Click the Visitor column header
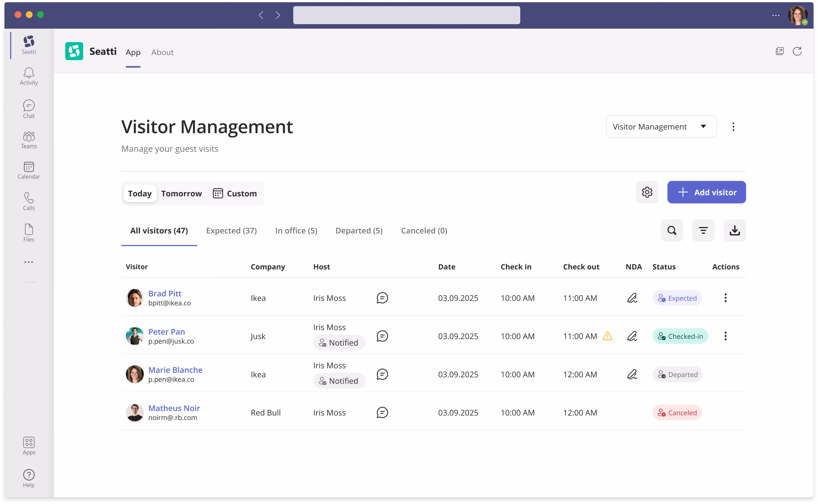 [x=137, y=267]
